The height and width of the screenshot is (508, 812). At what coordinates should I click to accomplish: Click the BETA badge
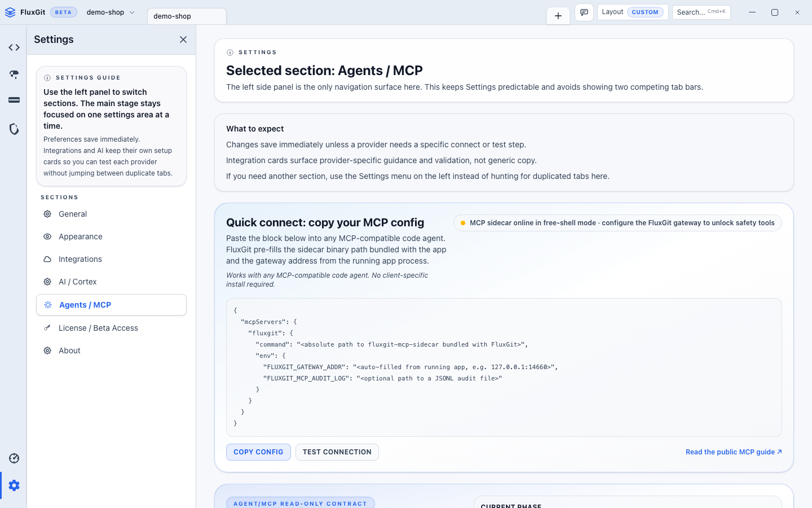63,12
